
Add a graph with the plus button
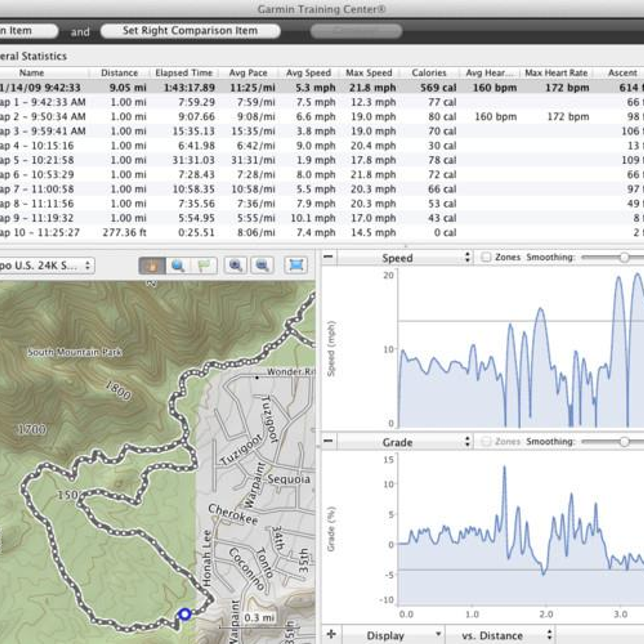click(x=331, y=634)
